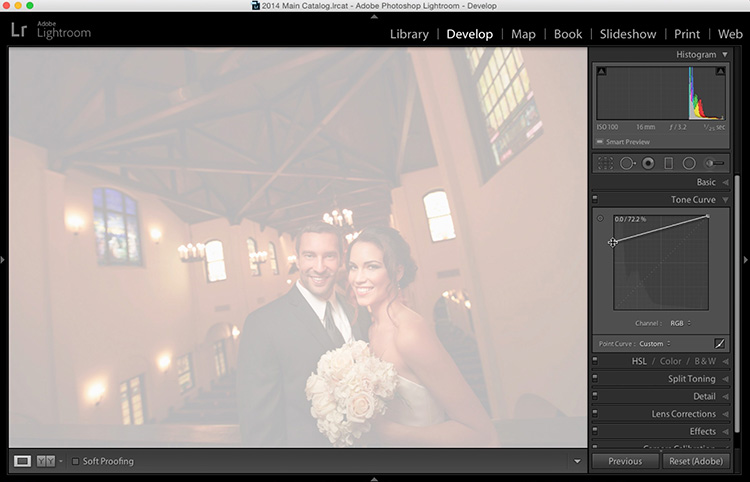This screenshot has width=750, height=482.
Task: Click Smart Preview status icon
Action: [600, 142]
